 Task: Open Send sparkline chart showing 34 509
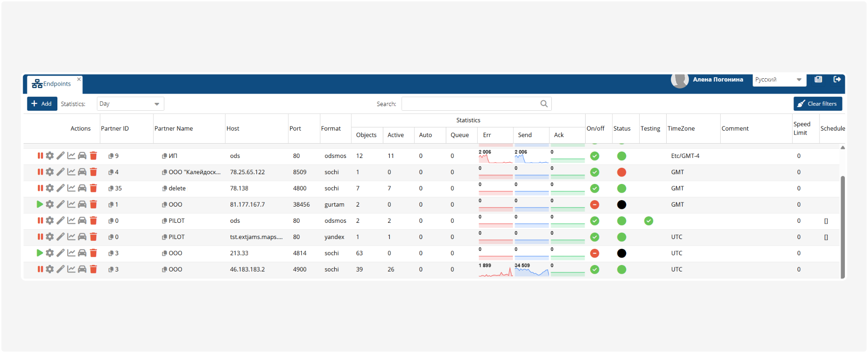tap(531, 270)
